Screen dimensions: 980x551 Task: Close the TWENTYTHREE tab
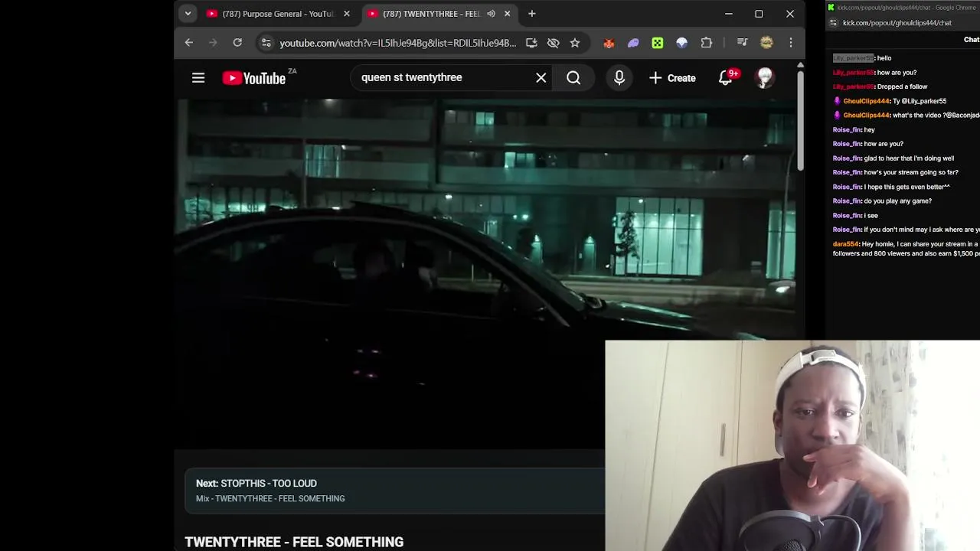tap(507, 14)
